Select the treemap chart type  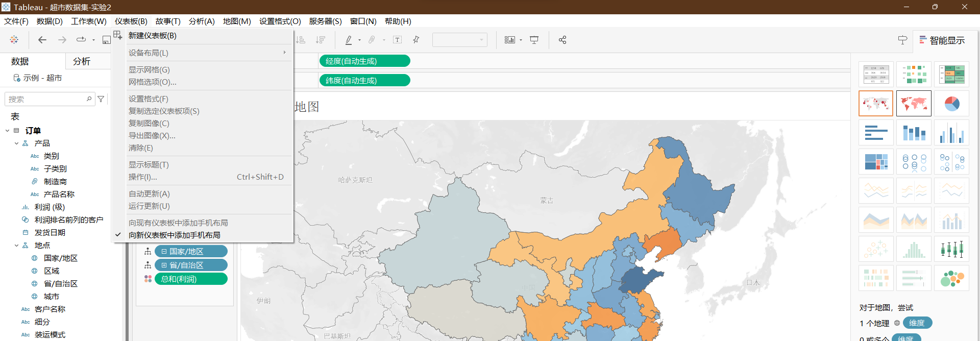point(876,162)
